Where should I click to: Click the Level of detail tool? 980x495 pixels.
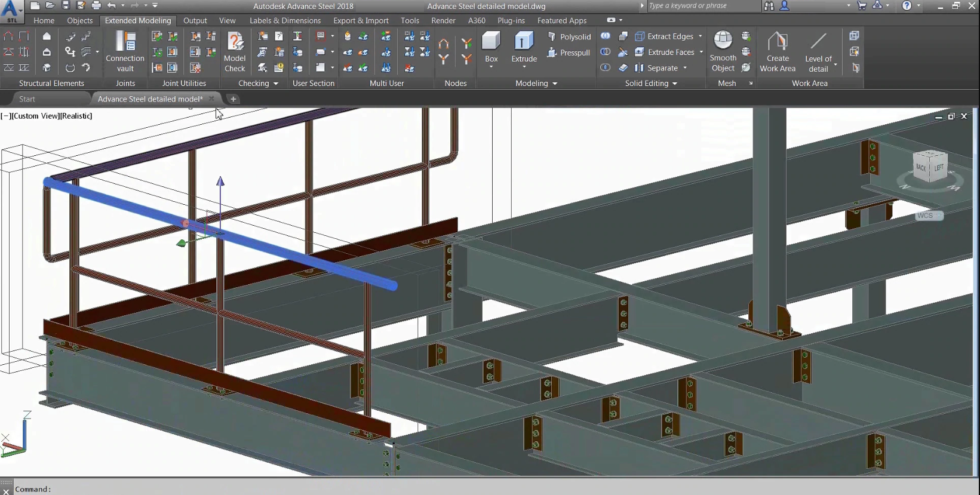[818, 52]
